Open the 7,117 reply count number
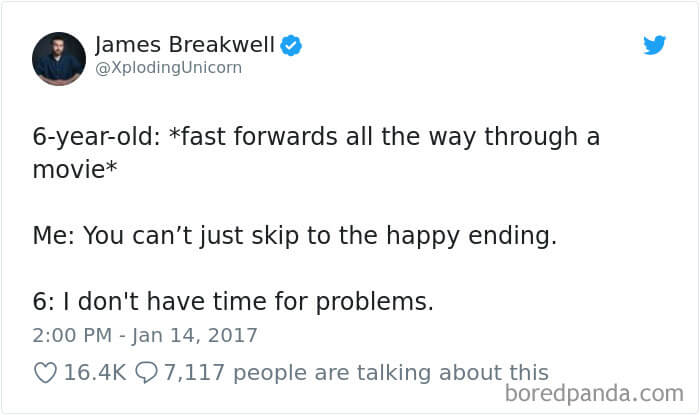 coord(194,373)
